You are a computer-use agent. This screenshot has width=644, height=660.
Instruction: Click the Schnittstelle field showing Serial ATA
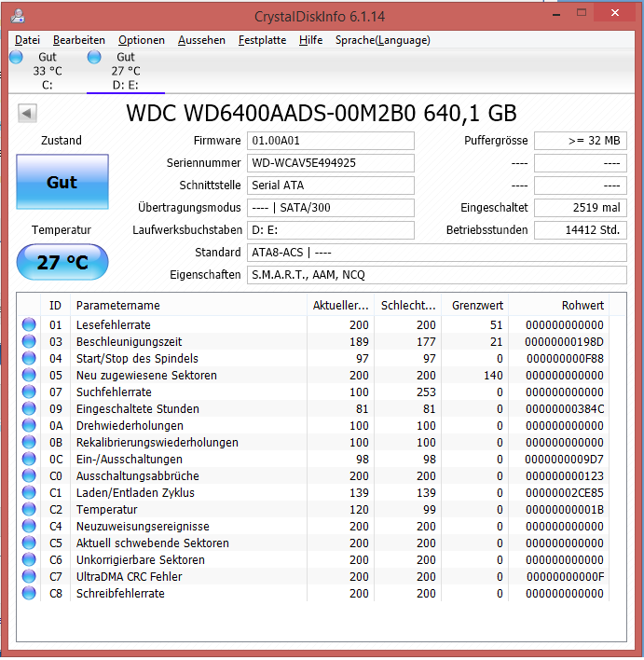[x=331, y=186]
